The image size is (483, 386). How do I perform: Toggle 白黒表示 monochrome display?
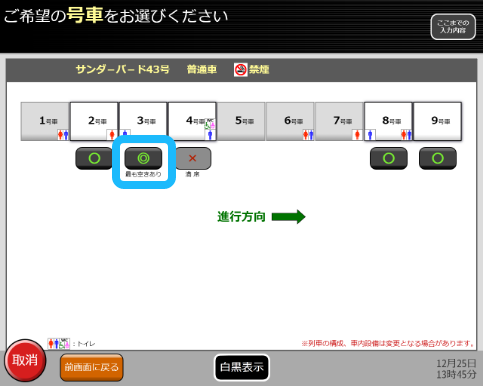click(242, 367)
